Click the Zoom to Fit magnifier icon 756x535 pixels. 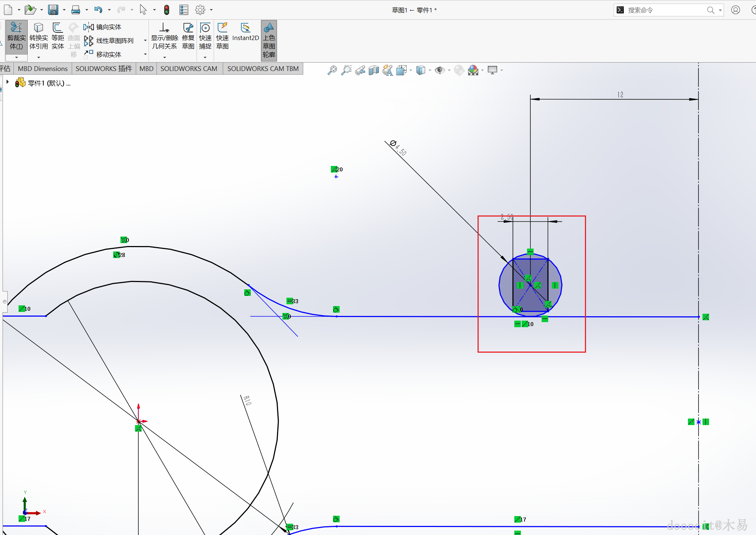(332, 70)
